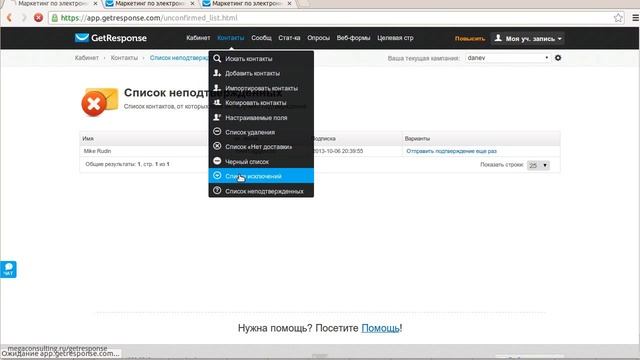Image resolution: width=640 pixels, height=360 pixels.
Task: Click the 'Имя' column header
Action: pos(88,139)
